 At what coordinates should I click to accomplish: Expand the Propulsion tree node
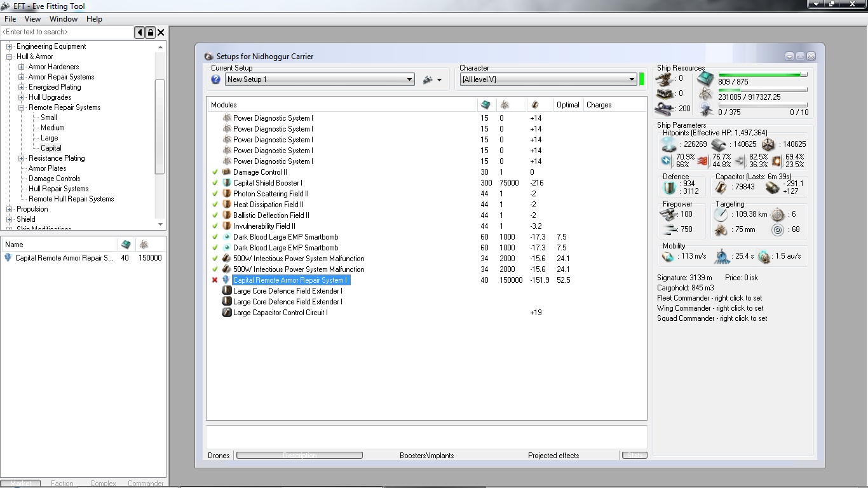click(x=10, y=209)
